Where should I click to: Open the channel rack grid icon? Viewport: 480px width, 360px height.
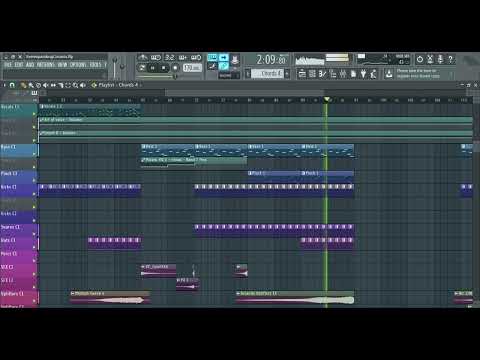click(312, 74)
